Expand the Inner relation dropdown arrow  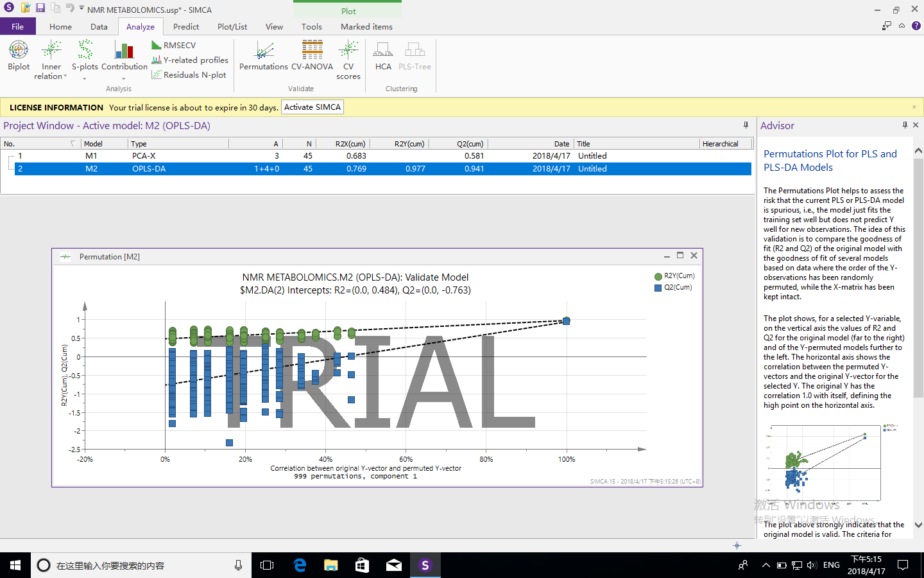[65, 76]
